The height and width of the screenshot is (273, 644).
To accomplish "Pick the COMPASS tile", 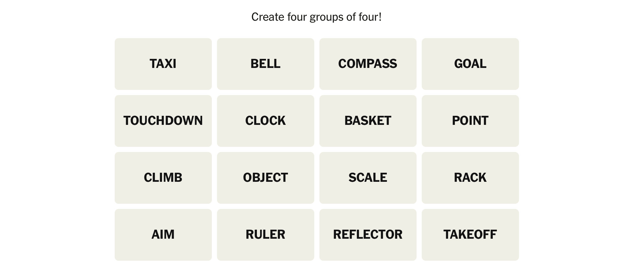I will (x=368, y=64).
